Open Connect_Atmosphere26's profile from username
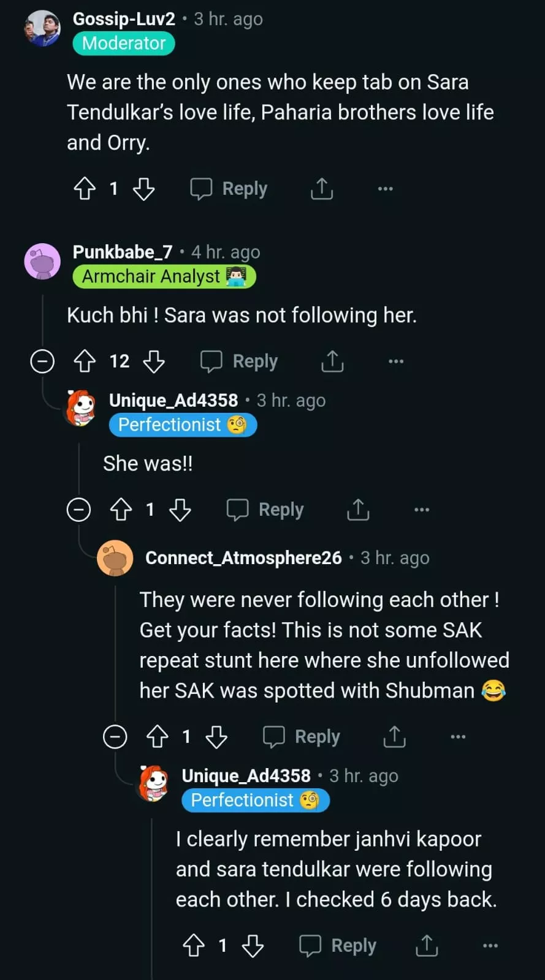 tap(243, 558)
